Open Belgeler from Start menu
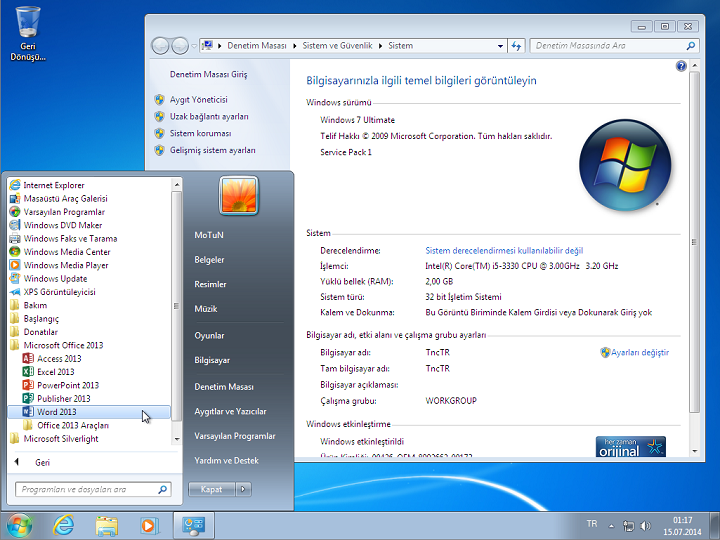 tap(209, 259)
